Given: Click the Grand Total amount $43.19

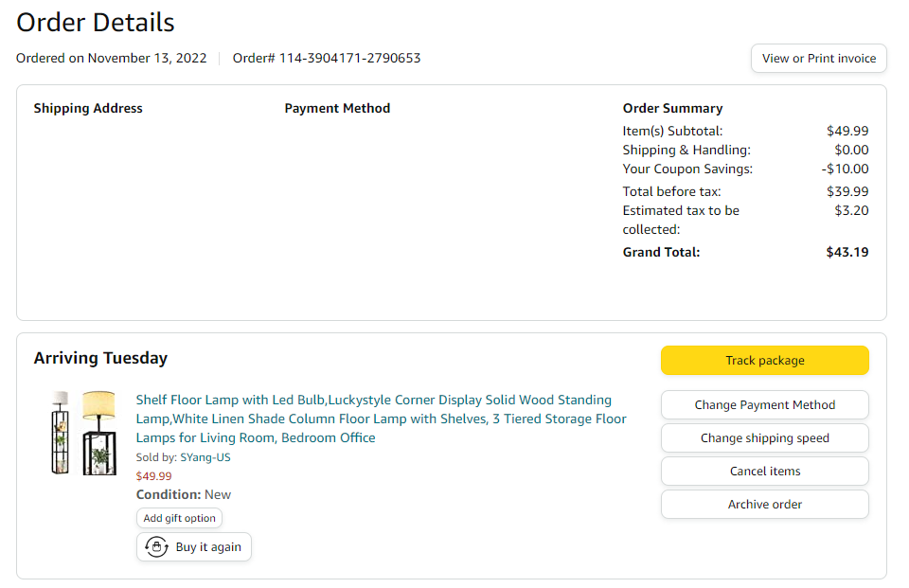Looking at the screenshot, I should tap(847, 253).
